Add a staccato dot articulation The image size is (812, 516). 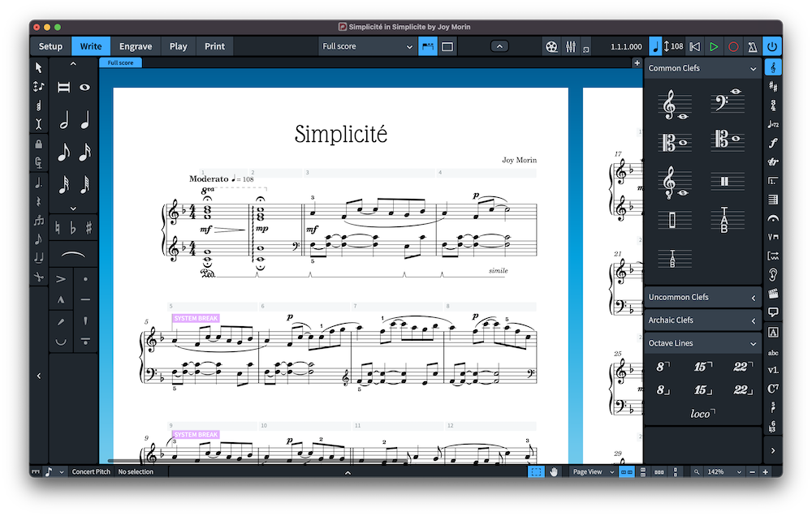(85, 279)
